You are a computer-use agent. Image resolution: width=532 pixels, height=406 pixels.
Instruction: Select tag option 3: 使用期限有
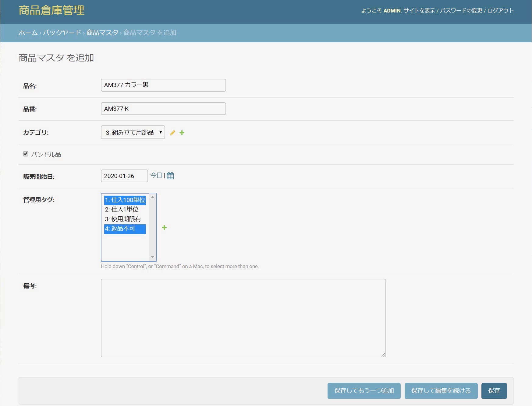point(123,219)
